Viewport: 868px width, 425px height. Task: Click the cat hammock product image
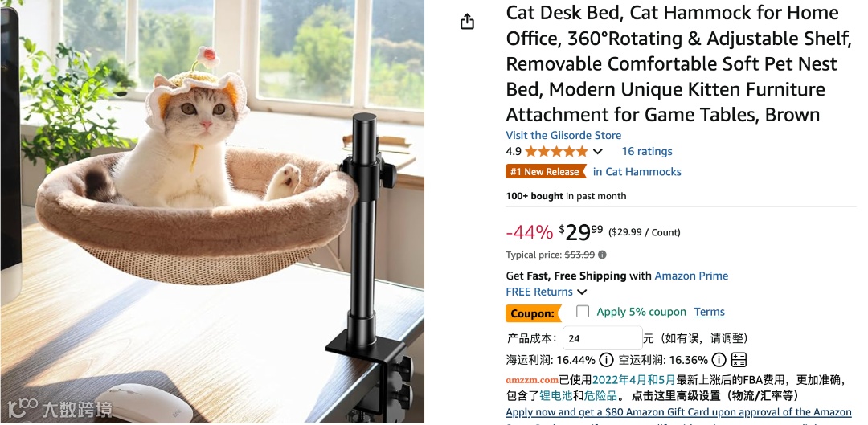[212, 212]
